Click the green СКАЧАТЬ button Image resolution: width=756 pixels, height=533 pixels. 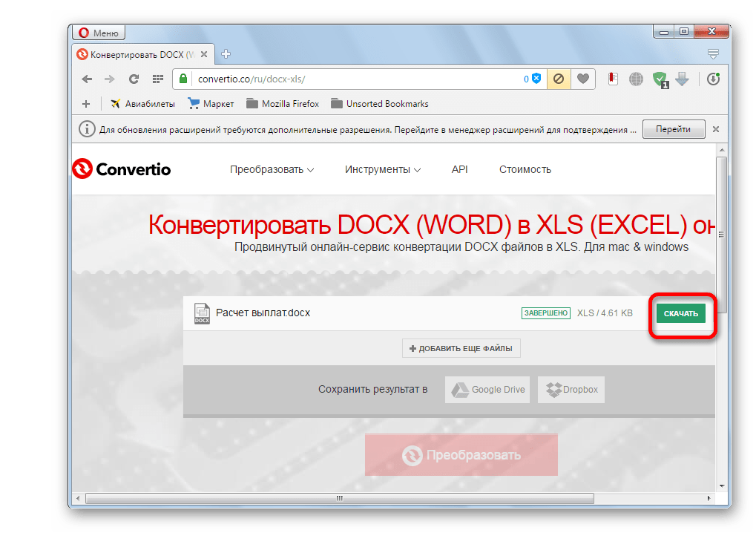point(681,313)
